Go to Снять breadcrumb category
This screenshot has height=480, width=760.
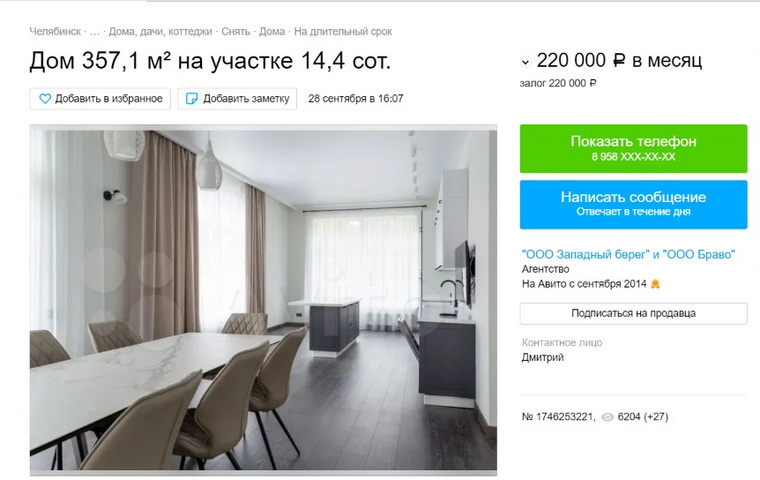coord(236,32)
